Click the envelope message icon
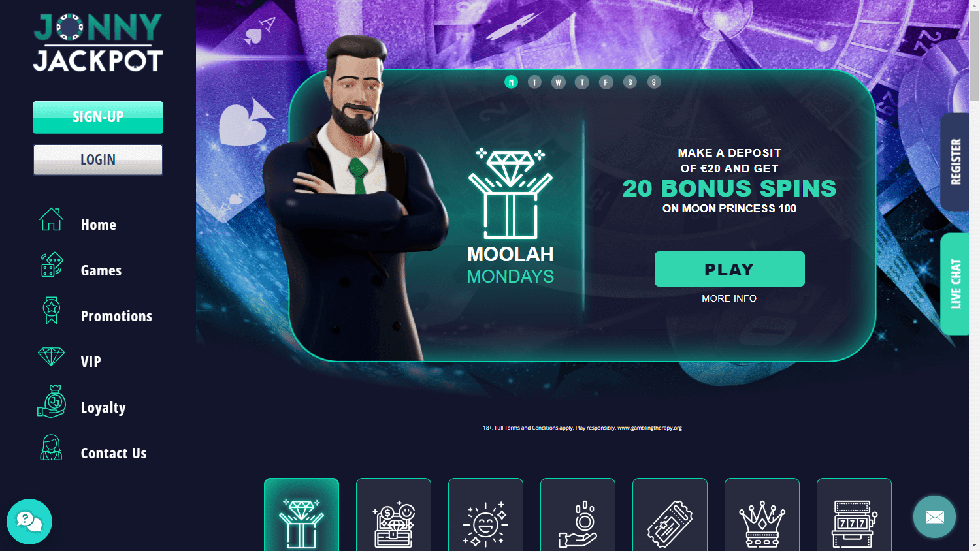Screen dimensions: 980x551 pos(934,517)
